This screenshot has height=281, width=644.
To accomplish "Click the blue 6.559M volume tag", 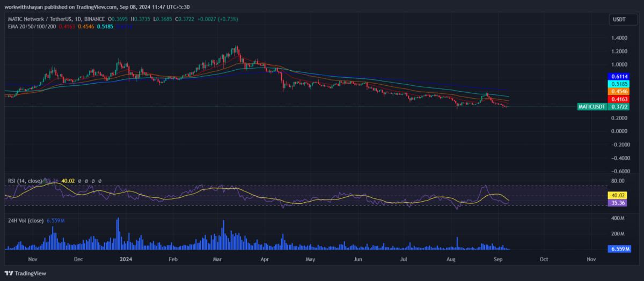I will pyautogui.click(x=619, y=249).
